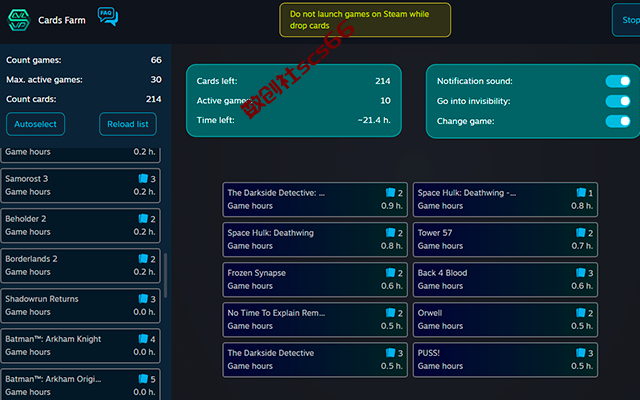Click the Cards Farm title text

coord(62,20)
